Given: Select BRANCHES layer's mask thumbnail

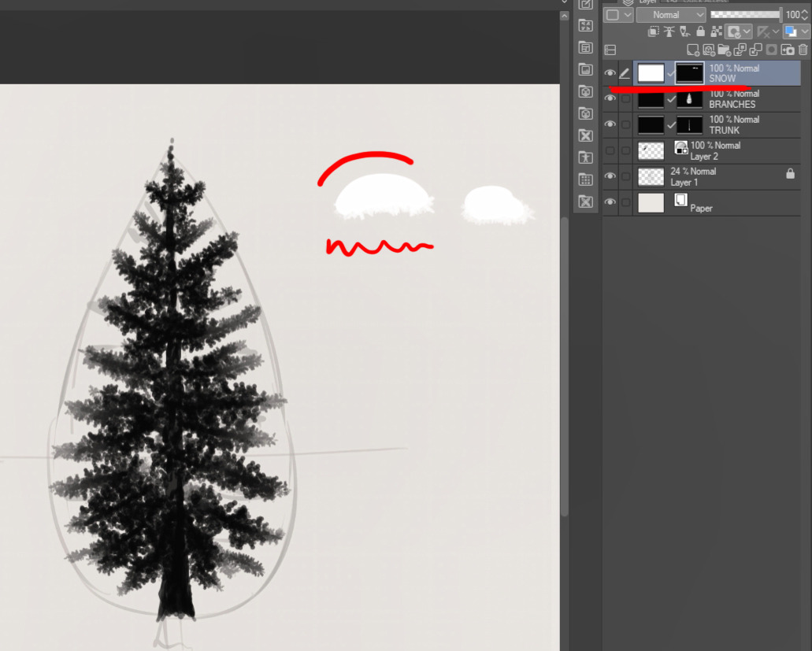Looking at the screenshot, I should click(689, 99).
